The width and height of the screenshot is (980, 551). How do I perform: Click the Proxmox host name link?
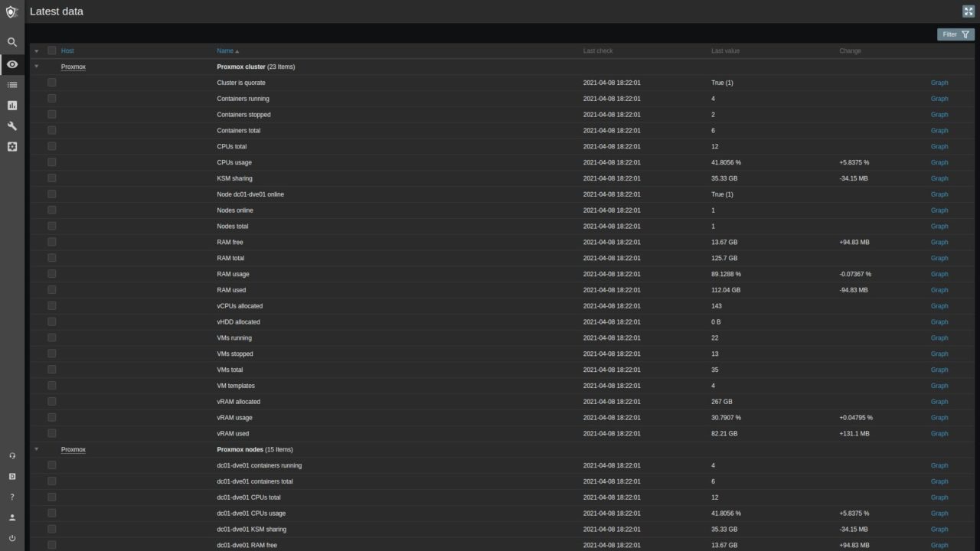73,67
